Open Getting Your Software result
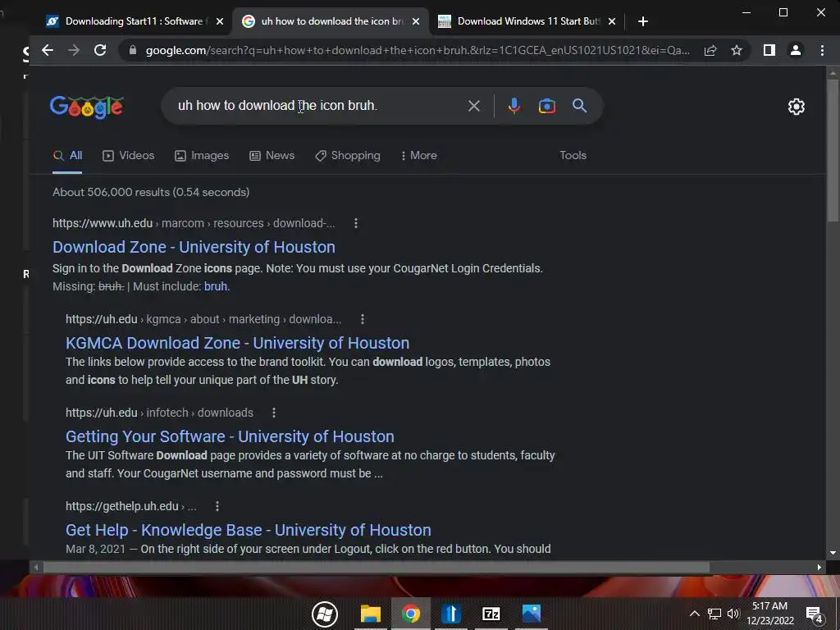 click(230, 436)
